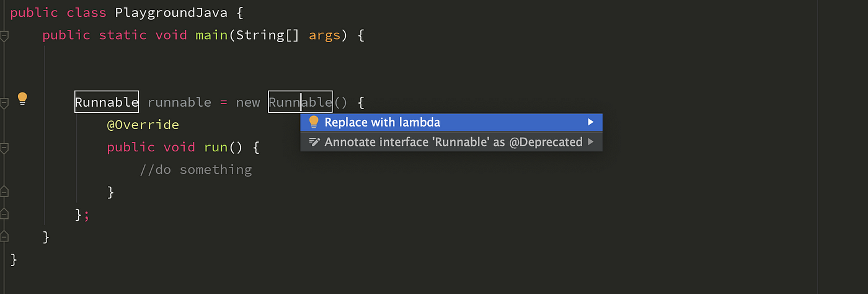Click the fold end marker at run() closing brace
Image resolution: width=868 pixels, height=294 pixels.
coord(4,191)
